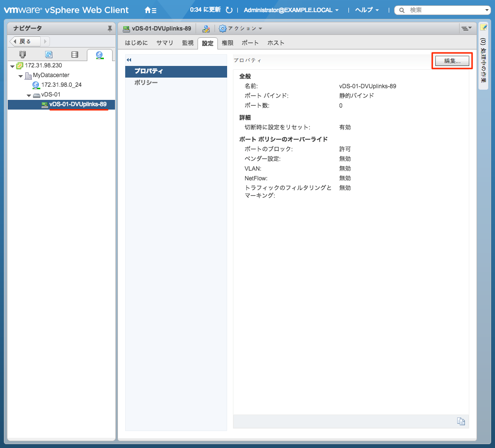Click the 戻る back button
The image size is (495, 448).
pos(25,41)
